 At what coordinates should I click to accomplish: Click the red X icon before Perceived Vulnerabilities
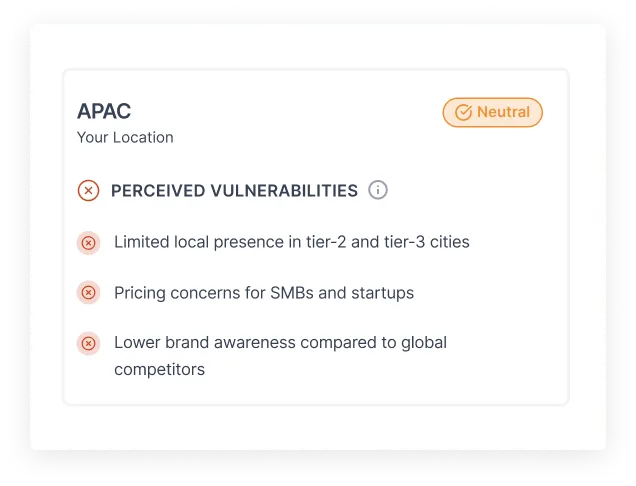click(x=89, y=190)
